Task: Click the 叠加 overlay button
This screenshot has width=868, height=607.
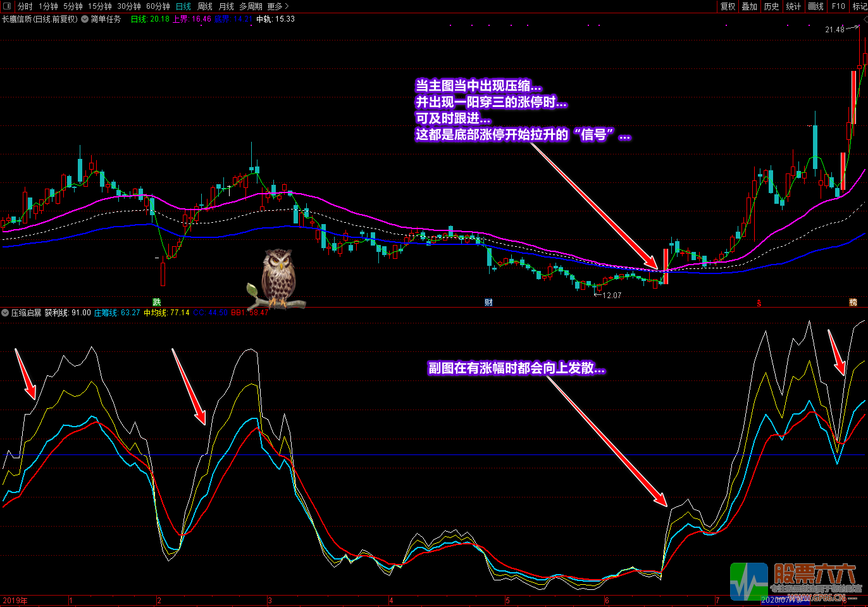Action: [750, 6]
